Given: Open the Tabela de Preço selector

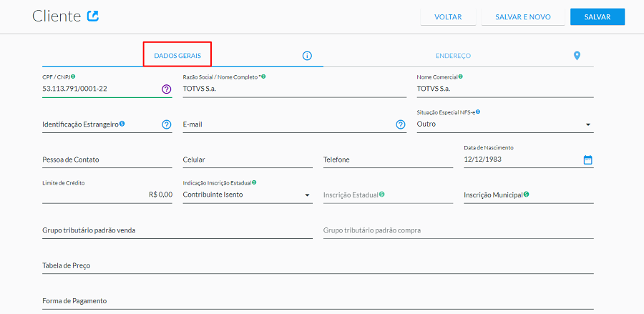Looking at the screenshot, I should [x=318, y=265].
